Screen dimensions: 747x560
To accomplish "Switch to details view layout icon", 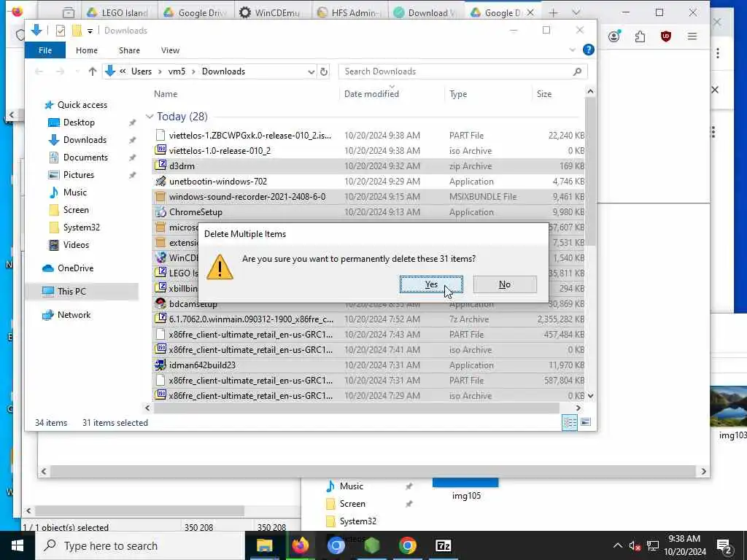I will pos(570,422).
